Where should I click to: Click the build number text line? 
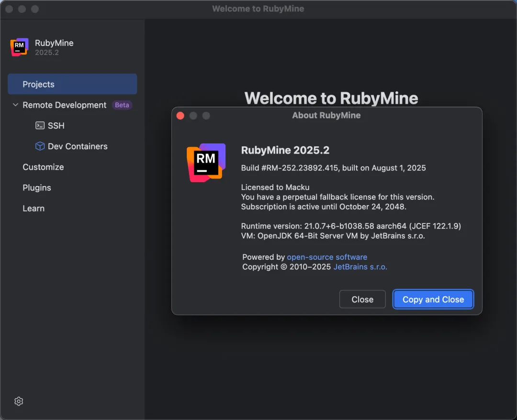coord(333,168)
